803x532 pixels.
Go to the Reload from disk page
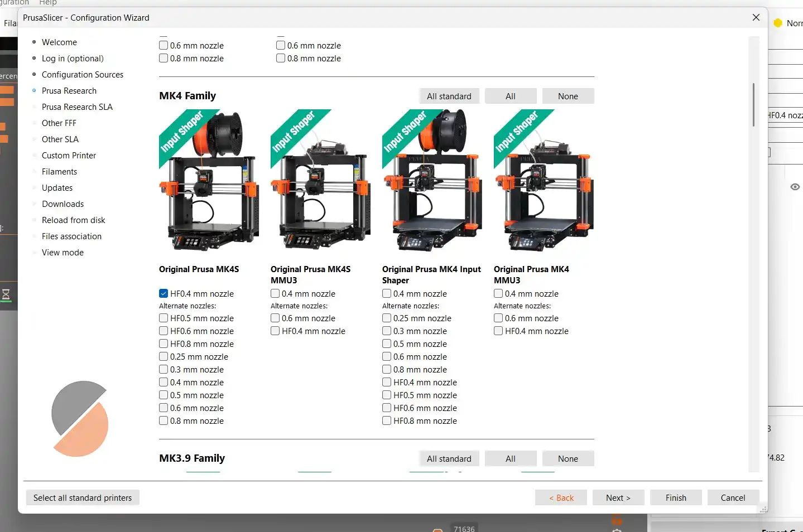[x=73, y=220]
